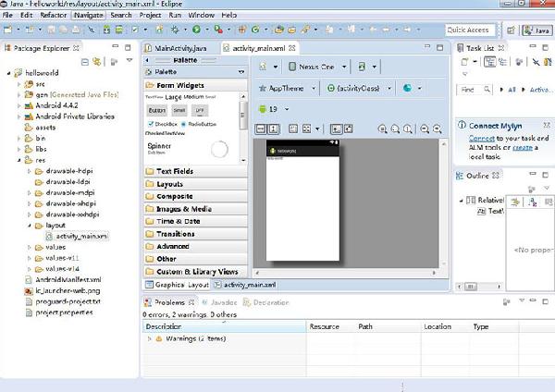Image resolution: width=555 pixels, height=392 pixels.
Task: Click the Palette Form Widgets scrollbar
Action: click(242, 115)
